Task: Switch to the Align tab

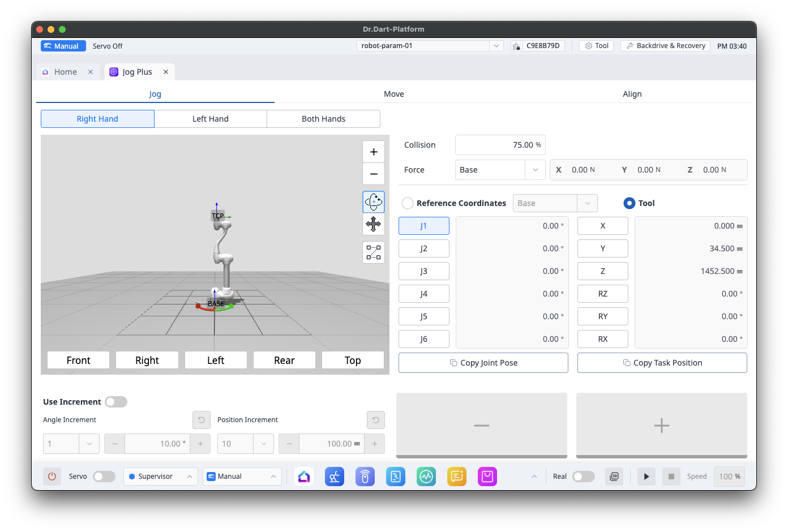Action: (x=632, y=94)
